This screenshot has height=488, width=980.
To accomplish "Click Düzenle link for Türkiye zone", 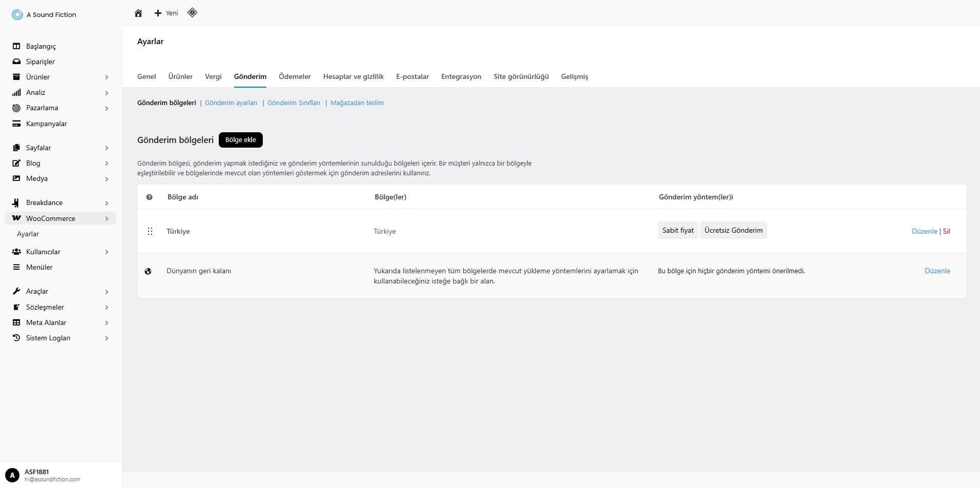I will [924, 231].
